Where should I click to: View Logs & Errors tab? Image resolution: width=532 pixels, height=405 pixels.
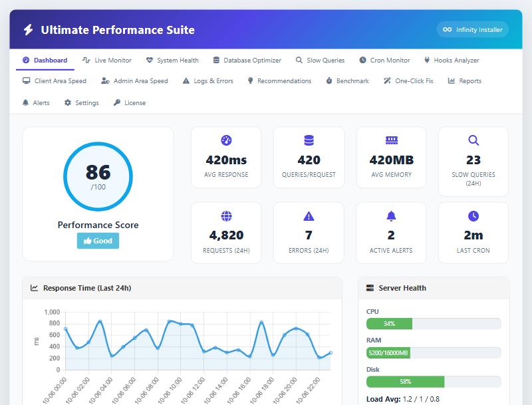pyautogui.click(x=207, y=81)
